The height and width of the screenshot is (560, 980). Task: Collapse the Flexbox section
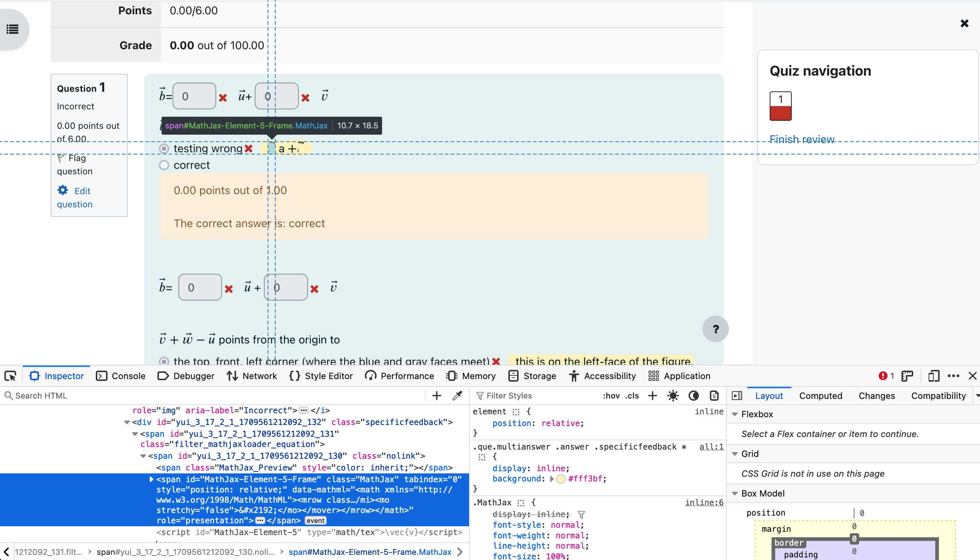(734, 414)
